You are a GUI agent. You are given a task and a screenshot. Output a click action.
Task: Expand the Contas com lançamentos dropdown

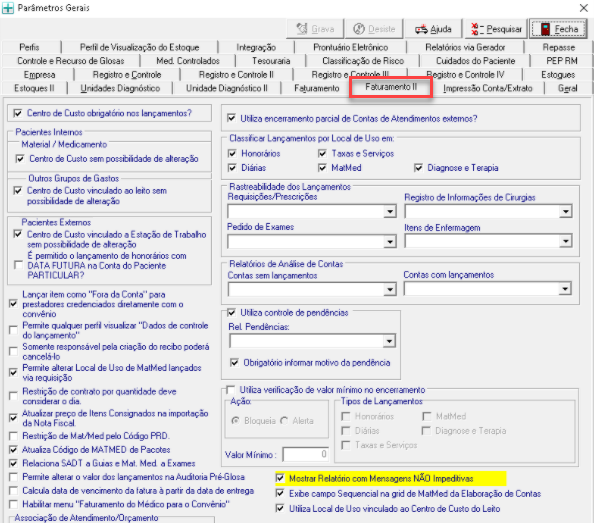564,289
